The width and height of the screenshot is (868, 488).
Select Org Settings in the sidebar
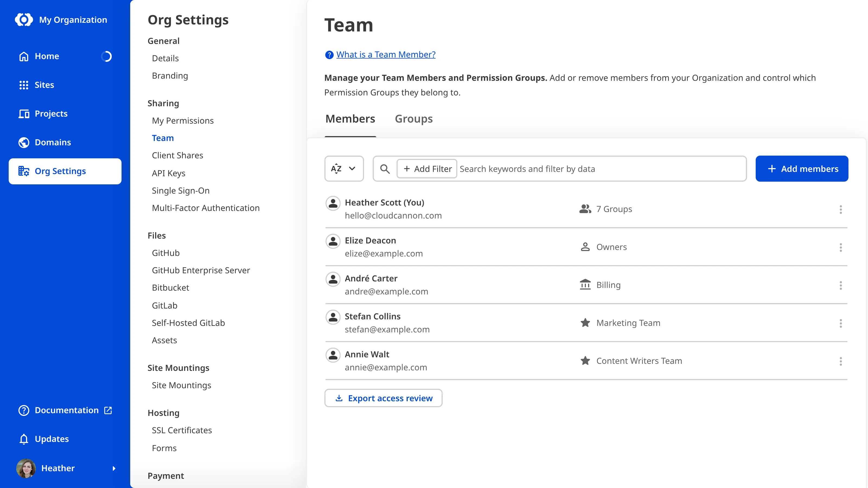(x=65, y=171)
